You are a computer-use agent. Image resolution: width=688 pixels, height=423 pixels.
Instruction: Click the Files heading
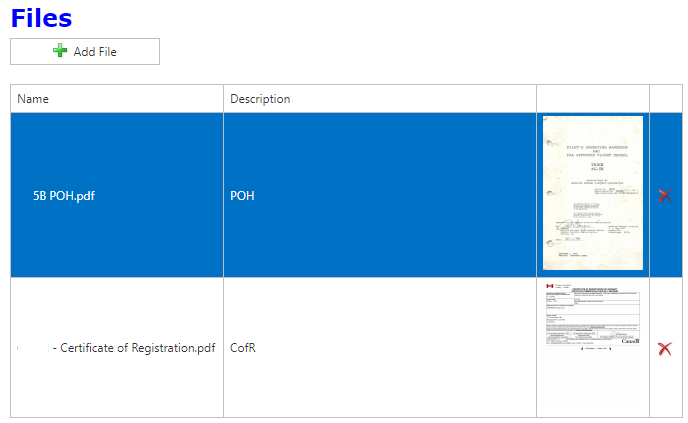point(41,17)
